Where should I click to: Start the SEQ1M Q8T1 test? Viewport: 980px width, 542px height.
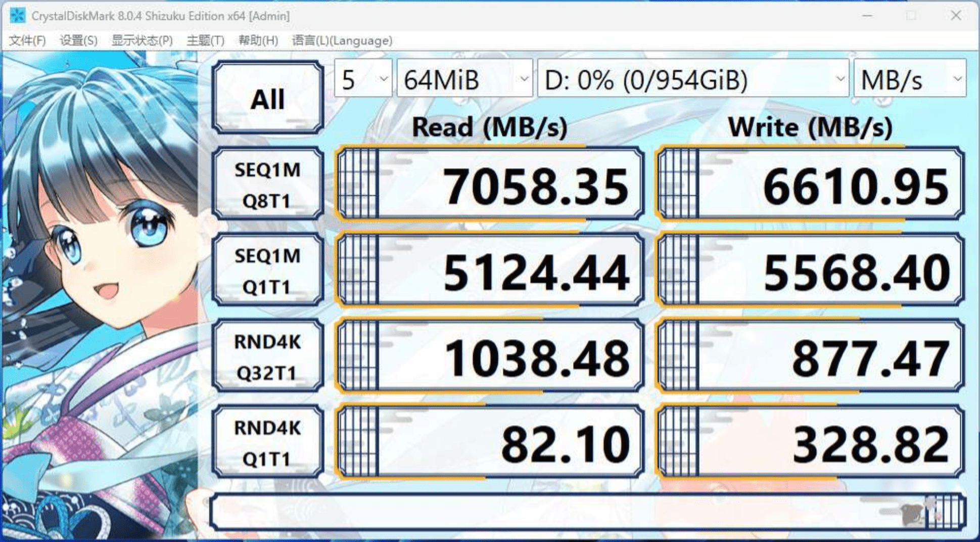268,184
